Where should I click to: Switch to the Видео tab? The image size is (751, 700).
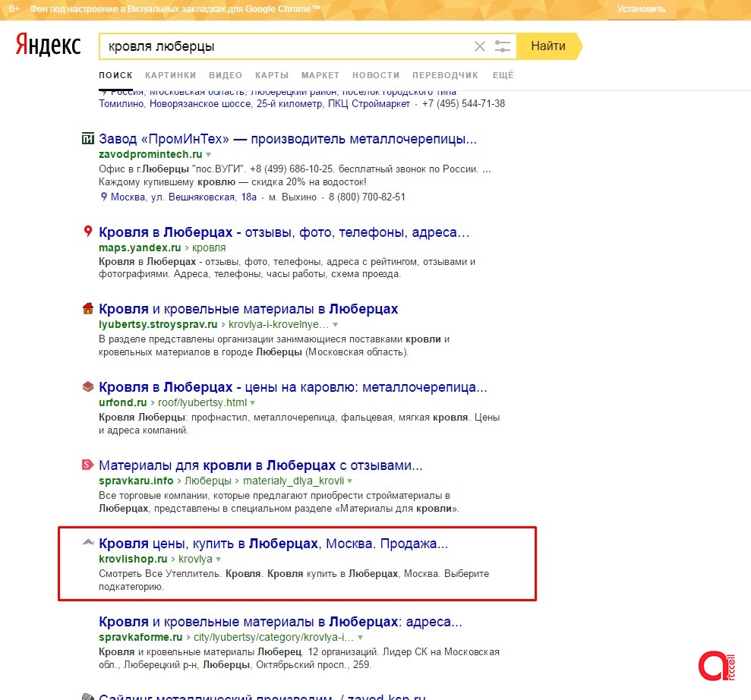click(226, 75)
